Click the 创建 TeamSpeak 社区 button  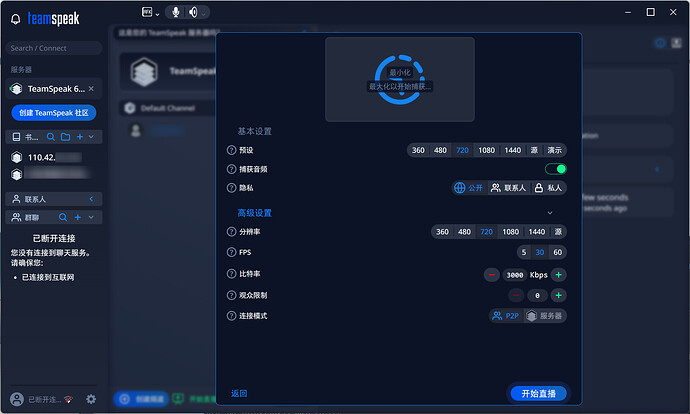tap(54, 113)
